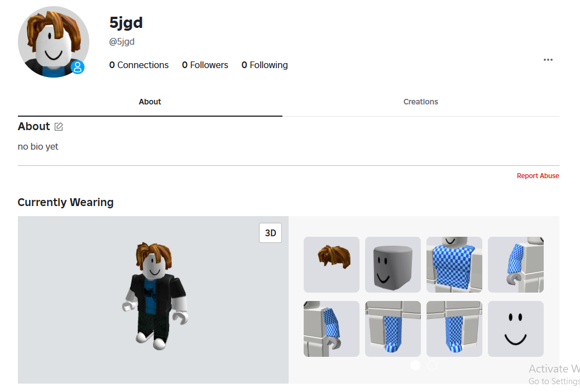Select the brown hair accessory item

[332, 265]
